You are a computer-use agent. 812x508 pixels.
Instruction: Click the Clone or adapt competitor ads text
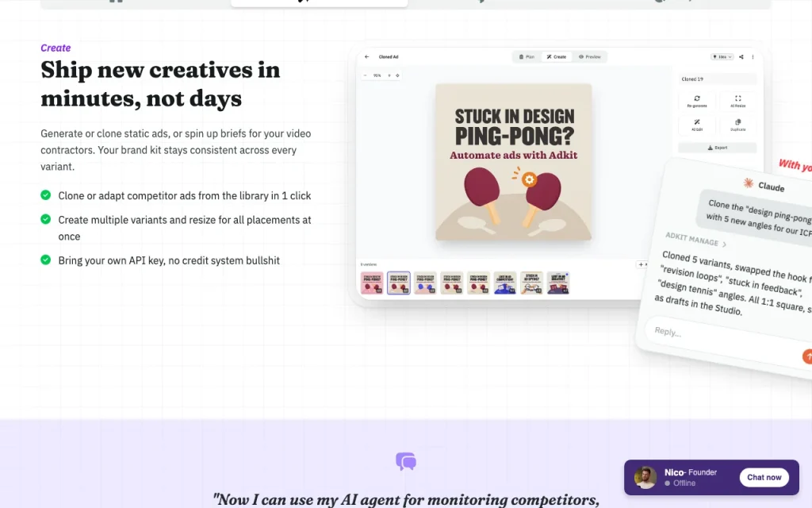click(x=184, y=195)
